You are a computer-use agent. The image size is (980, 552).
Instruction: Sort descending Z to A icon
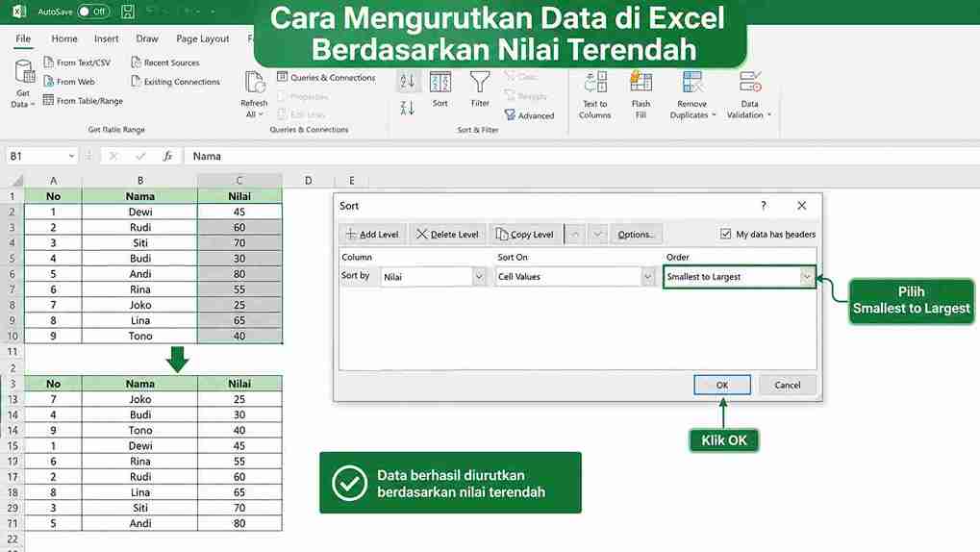[408, 108]
